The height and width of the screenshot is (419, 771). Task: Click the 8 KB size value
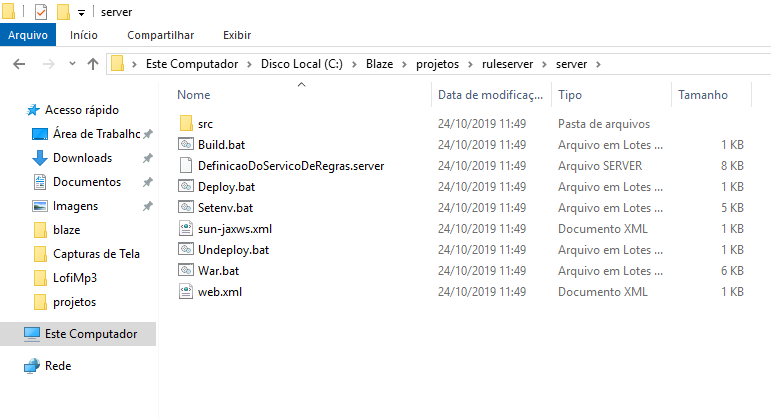pos(732,166)
